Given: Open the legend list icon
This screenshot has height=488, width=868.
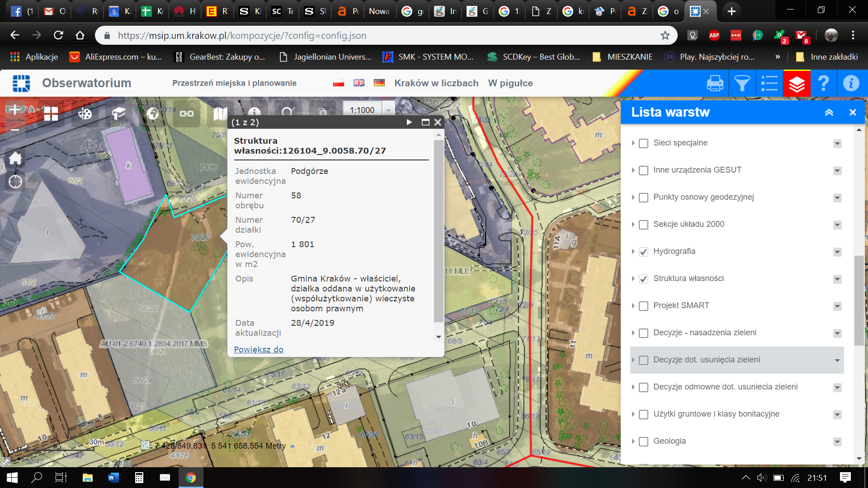Looking at the screenshot, I should 769,84.
